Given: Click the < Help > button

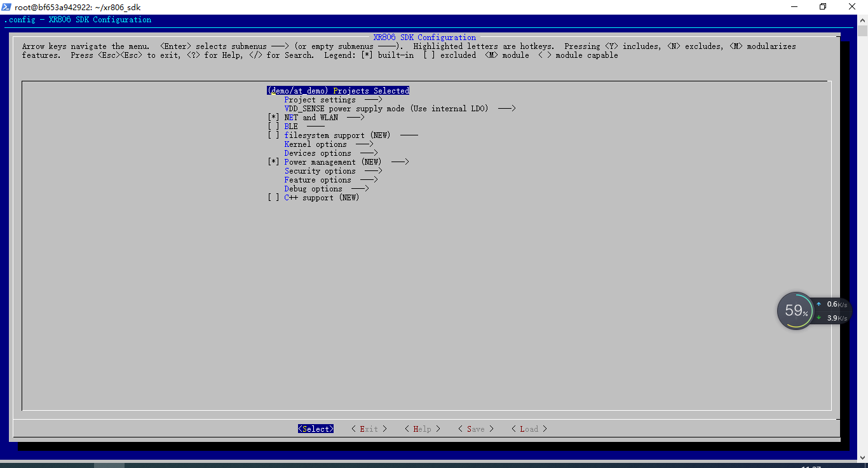Looking at the screenshot, I should coord(423,429).
